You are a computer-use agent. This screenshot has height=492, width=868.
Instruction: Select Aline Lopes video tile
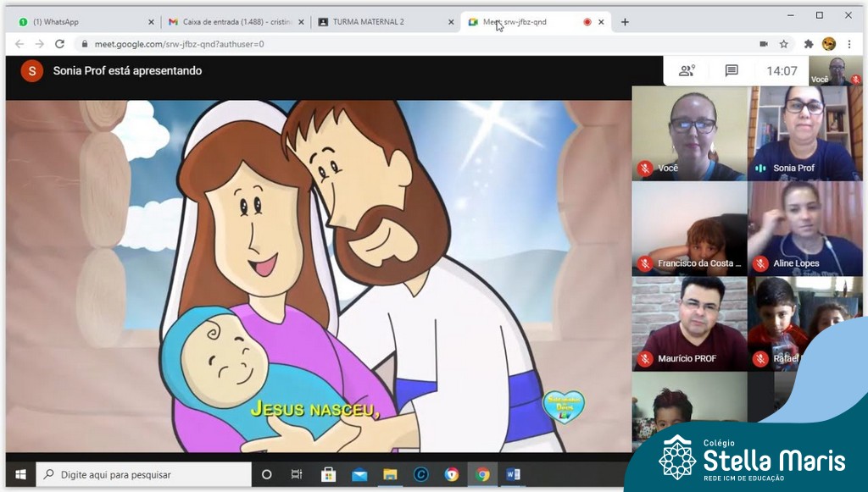click(804, 229)
